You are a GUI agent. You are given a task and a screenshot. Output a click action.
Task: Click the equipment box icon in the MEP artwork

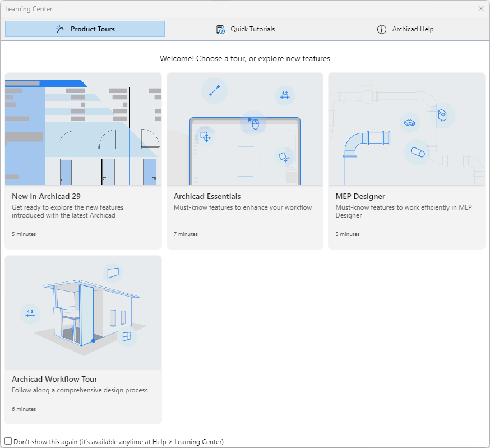(442, 116)
